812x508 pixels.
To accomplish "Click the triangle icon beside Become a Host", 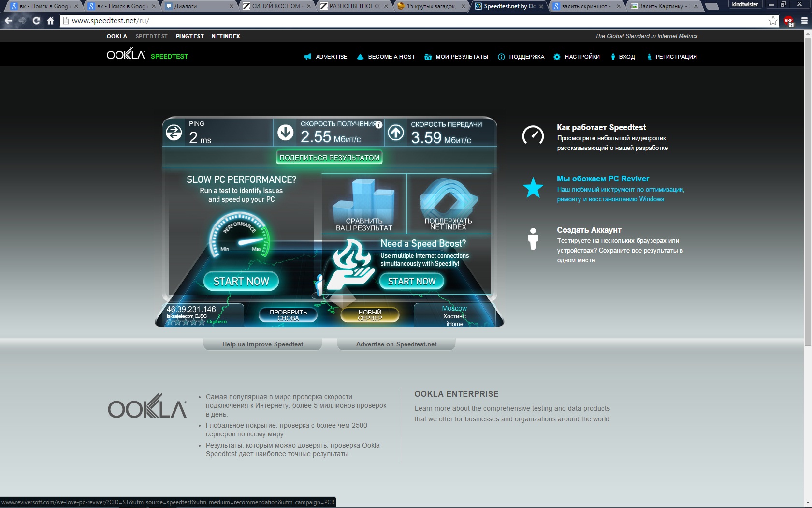I will pos(360,57).
